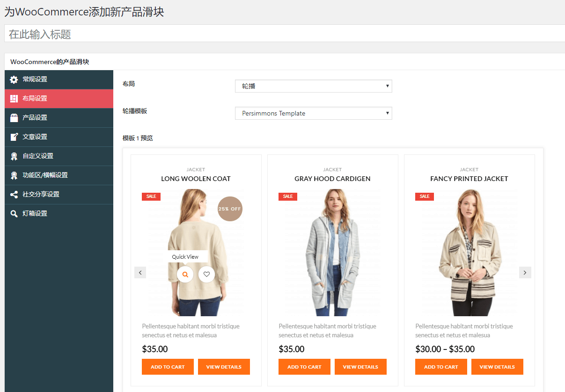Click the FANCY PRINTED JACKET title
The height and width of the screenshot is (392, 565).
click(x=469, y=179)
